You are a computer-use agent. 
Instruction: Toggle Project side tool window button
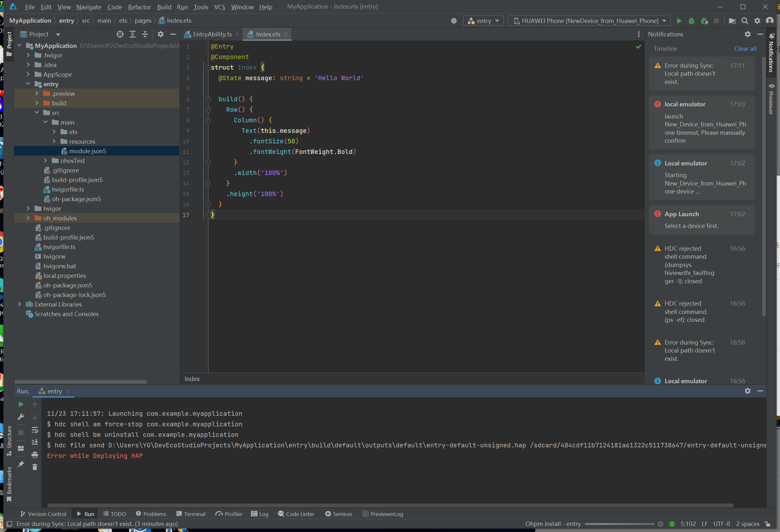point(9,44)
